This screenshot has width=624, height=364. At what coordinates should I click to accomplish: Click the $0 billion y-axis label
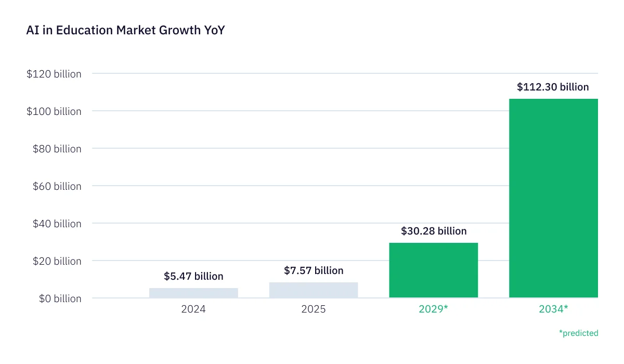61,298
